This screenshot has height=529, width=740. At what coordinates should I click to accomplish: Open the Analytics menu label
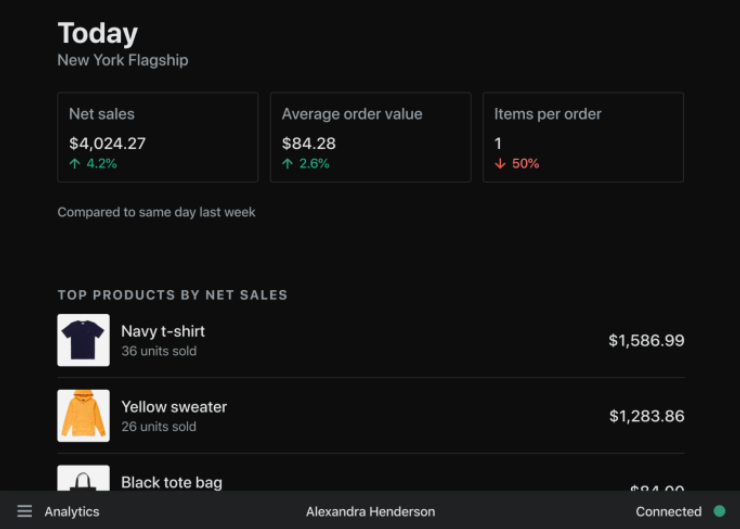point(72,511)
